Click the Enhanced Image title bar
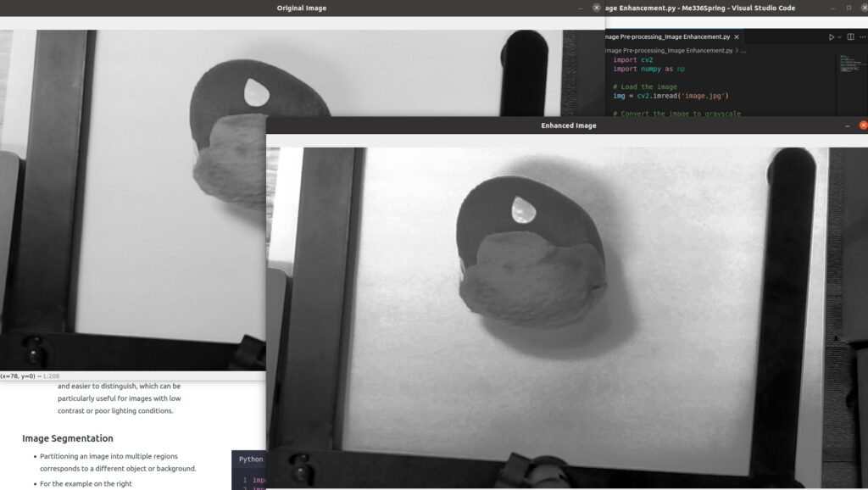Viewport: 868px width, 490px height. 567,125
